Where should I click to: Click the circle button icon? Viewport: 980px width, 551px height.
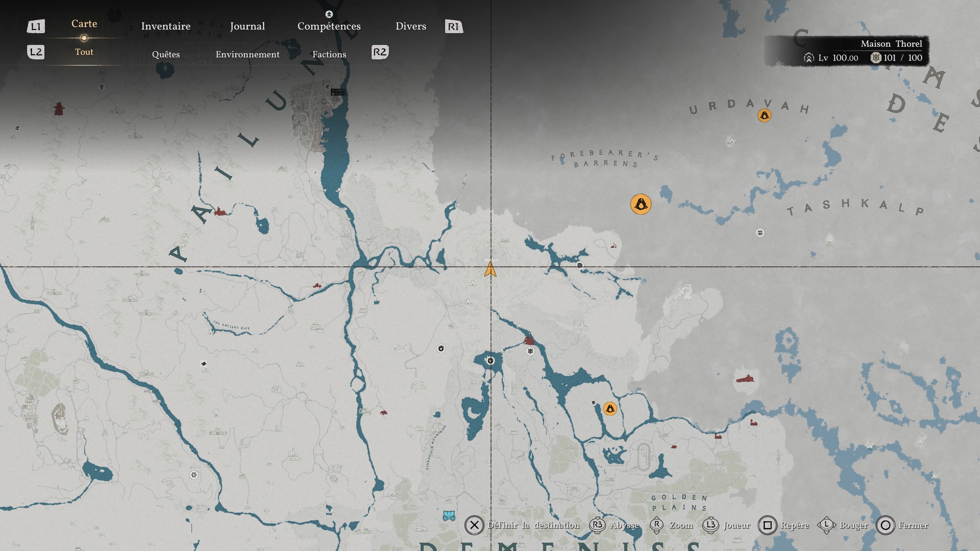885,525
